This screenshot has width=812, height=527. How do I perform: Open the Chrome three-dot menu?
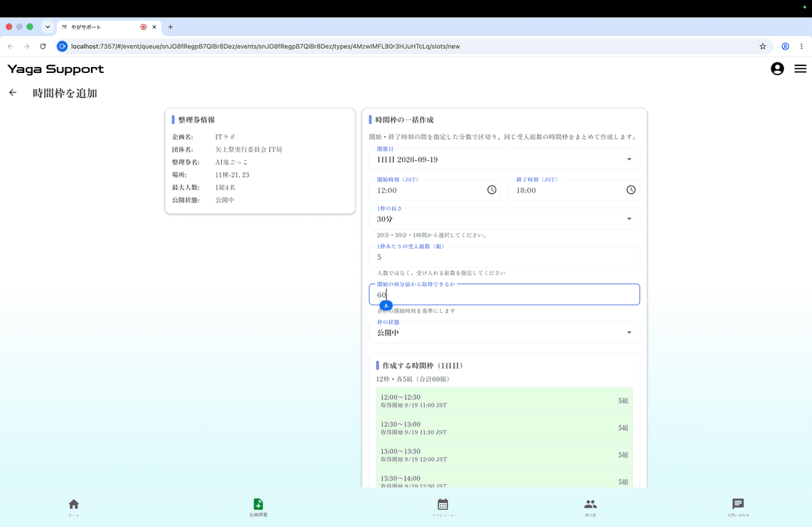click(x=801, y=46)
